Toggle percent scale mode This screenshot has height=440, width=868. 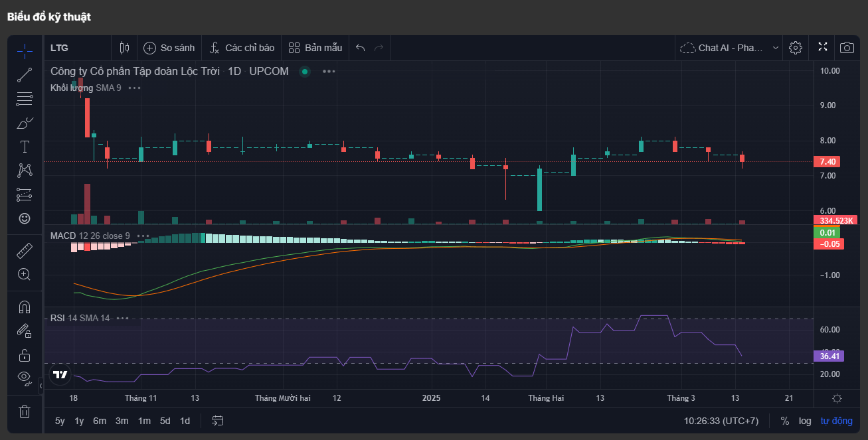(x=784, y=421)
